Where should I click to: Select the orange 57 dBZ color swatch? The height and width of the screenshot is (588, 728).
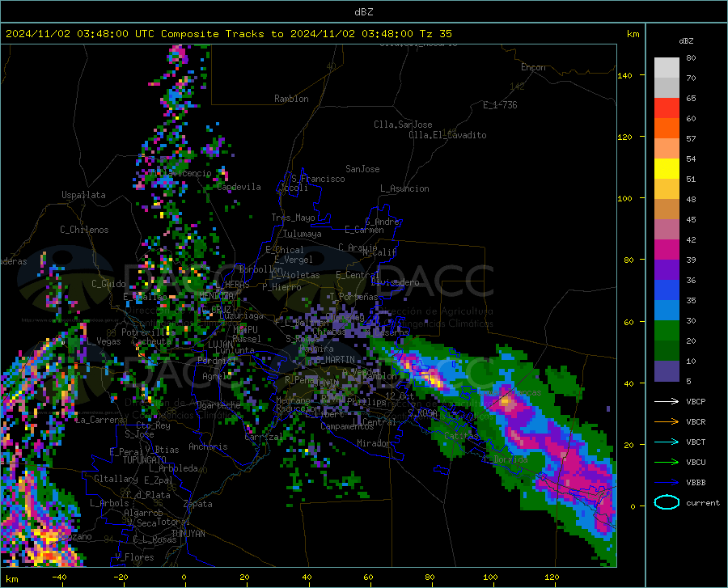coord(667,129)
